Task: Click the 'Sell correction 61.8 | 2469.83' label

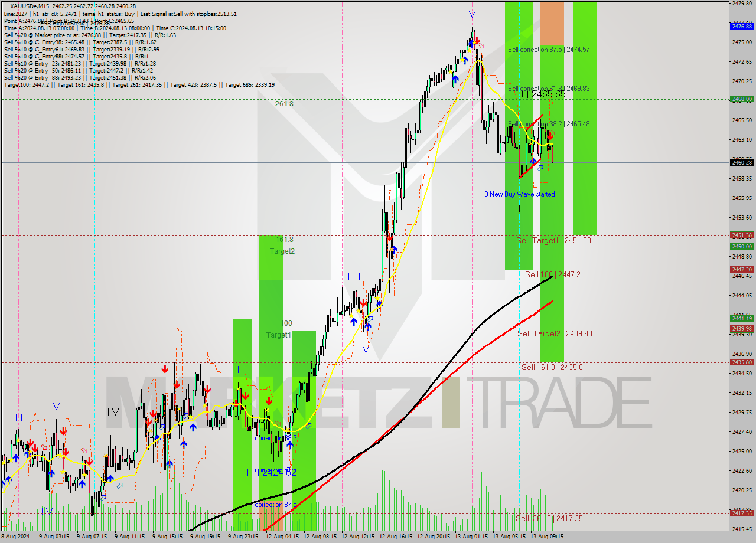Action: pos(549,89)
